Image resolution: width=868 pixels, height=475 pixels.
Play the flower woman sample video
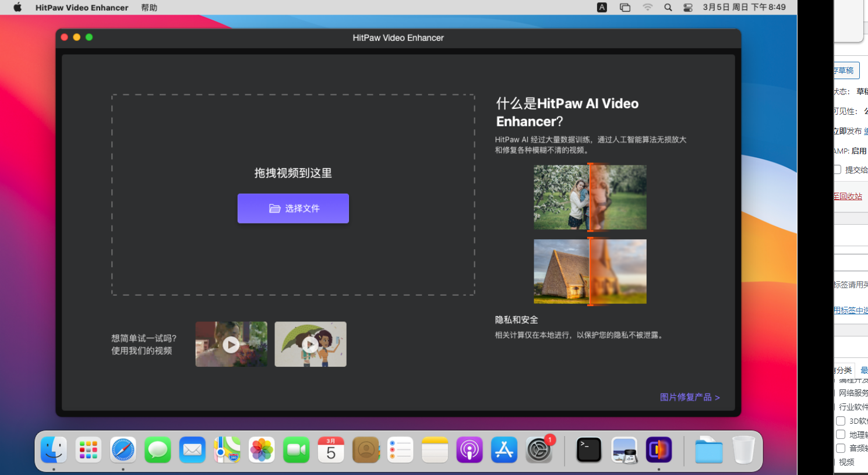[231, 345]
